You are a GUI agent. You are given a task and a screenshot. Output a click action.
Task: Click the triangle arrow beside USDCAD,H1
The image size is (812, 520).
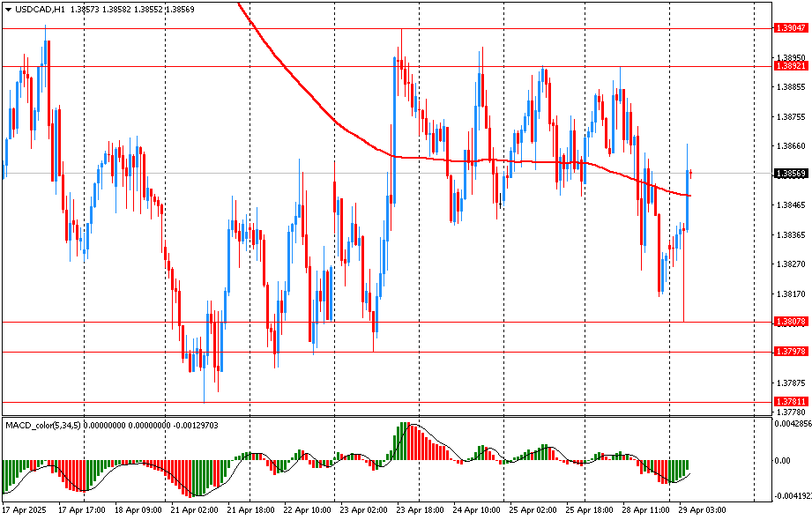(8, 8)
